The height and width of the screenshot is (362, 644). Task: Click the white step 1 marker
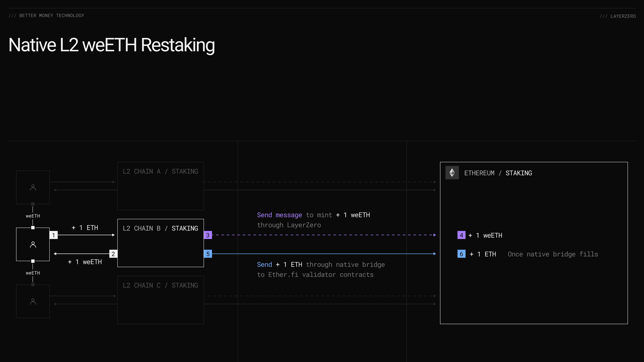(x=53, y=235)
